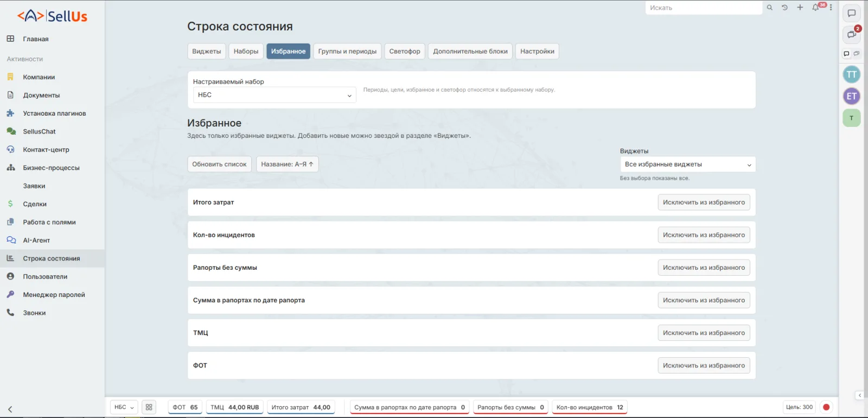This screenshot has height=418, width=868.
Task: Switch to the Наборы tab
Action: pos(246,52)
